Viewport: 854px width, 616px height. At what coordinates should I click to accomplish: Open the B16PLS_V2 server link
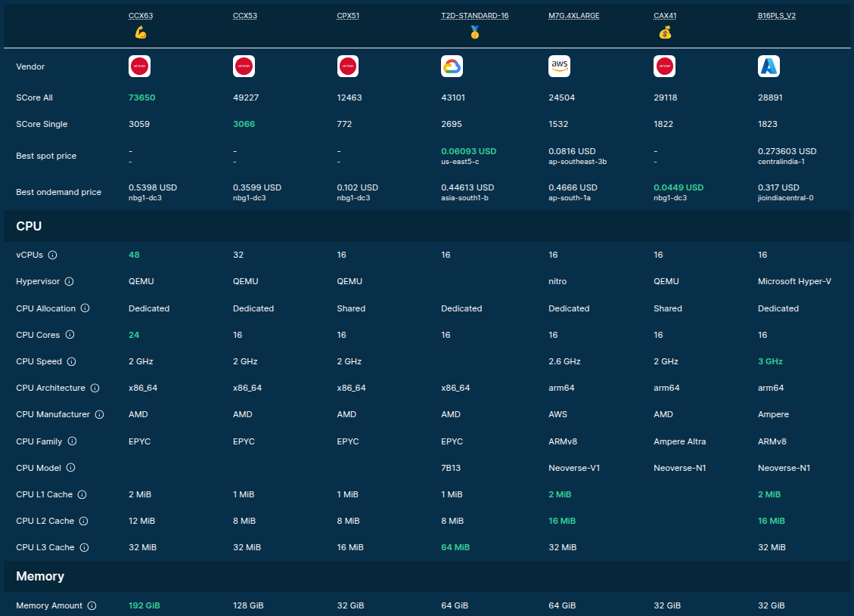(x=776, y=15)
